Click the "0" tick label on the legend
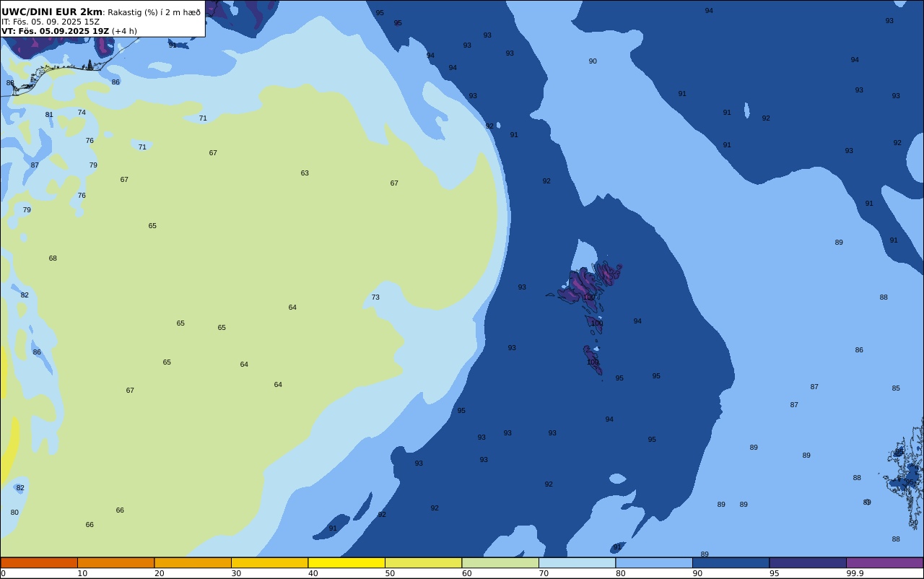 tap(3, 573)
